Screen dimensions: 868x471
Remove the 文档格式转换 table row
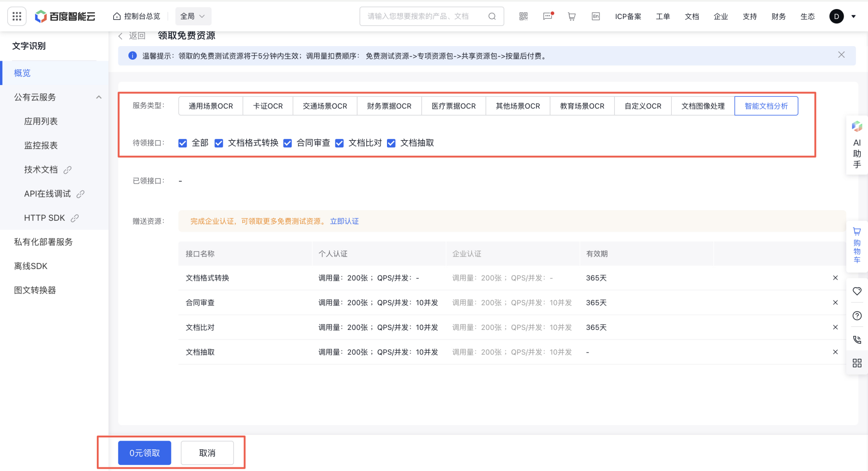(835, 278)
